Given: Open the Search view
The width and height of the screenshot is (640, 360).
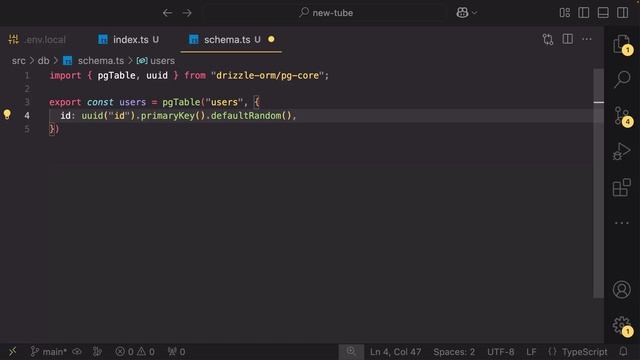Looking at the screenshot, I should [622, 79].
